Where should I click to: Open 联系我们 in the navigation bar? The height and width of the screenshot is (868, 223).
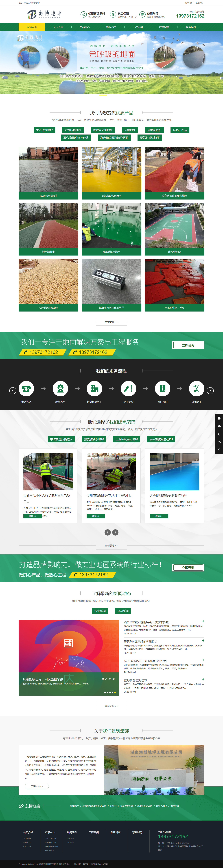[x=191, y=27]
